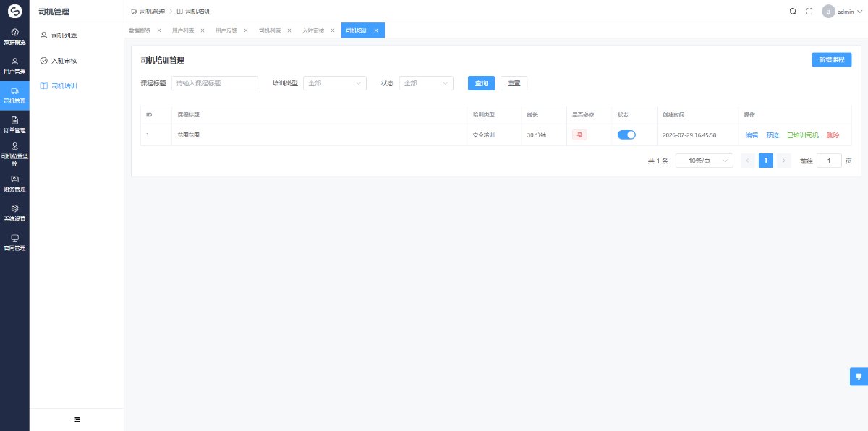Switch to the 用户反馈 tab

click(x=226, y=30)
